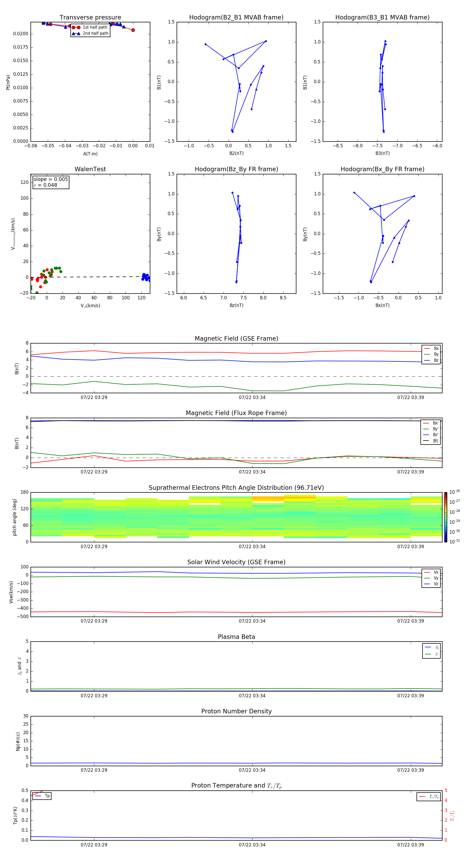Click the 'Proton Temperature and Te/Tp' title

pyautogui.click(x=236, y=786)
